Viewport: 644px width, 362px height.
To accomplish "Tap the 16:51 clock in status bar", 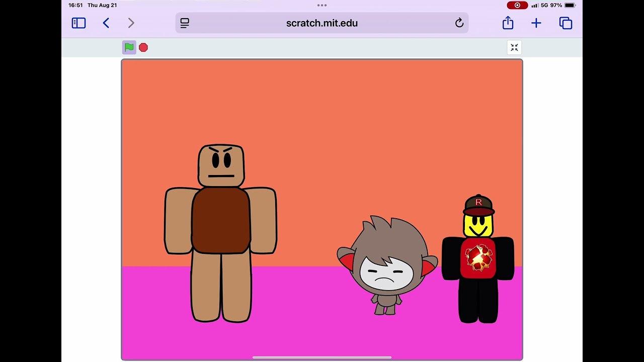I will [75, 6].
